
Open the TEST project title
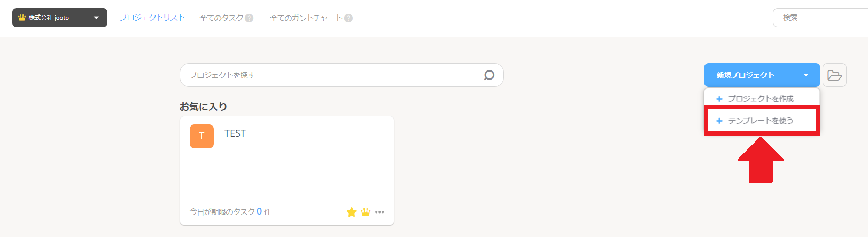tap(235, 133)
